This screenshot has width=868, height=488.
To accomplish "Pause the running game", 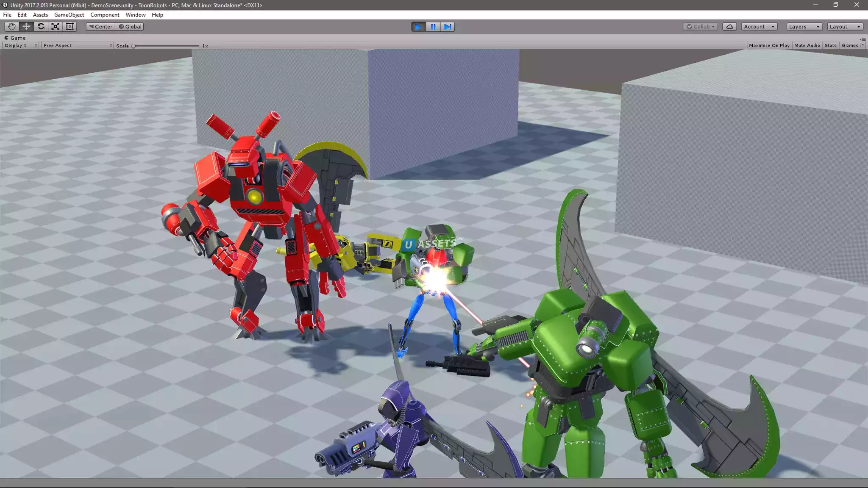I will click(x=433, y=27).
